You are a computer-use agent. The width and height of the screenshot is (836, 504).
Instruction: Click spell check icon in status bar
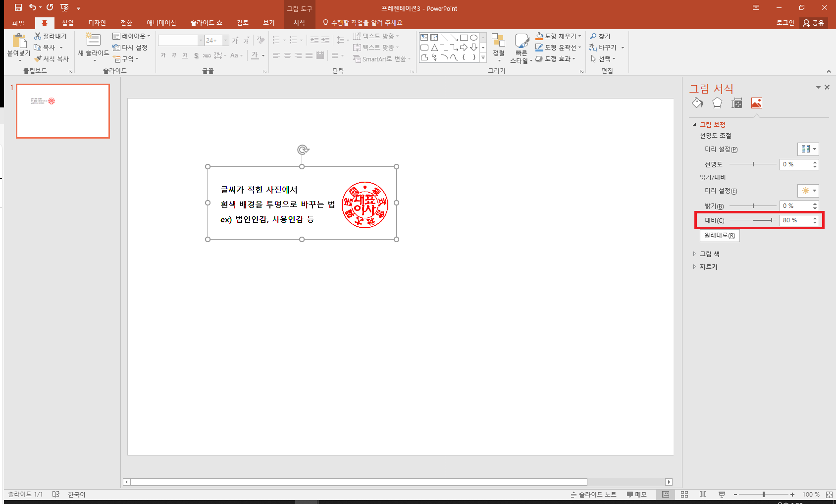(56, 494)
